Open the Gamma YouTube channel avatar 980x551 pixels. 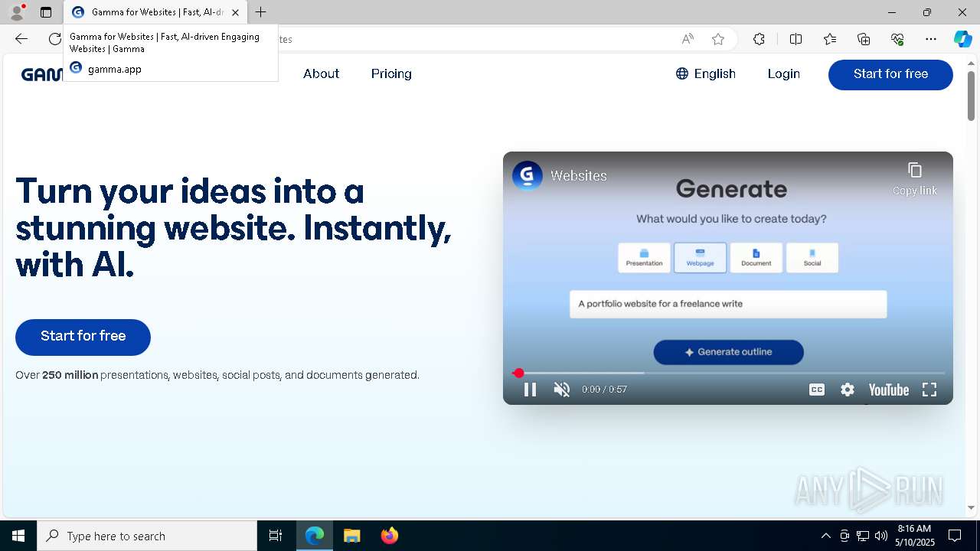click(528, 176)
